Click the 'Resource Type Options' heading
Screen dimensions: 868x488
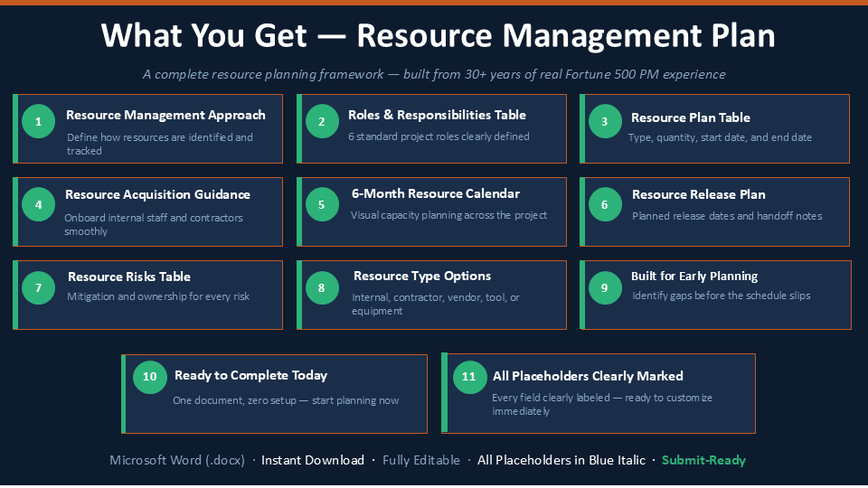tap(422, 277)
